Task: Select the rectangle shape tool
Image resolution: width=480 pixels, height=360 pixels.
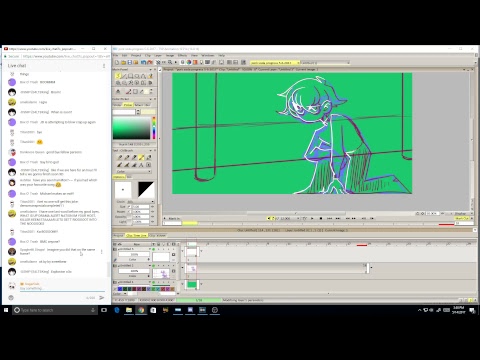Action: pyautogui.click(x=131, y=76)
